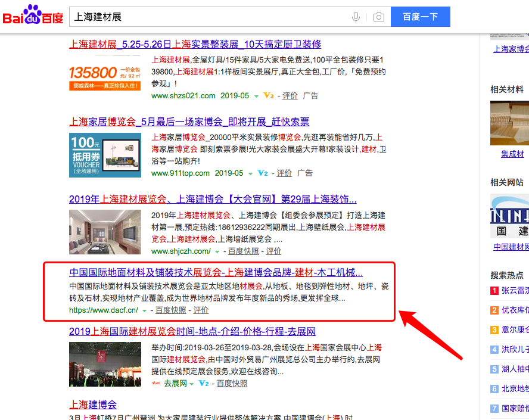Expand dropdown arrow after https://www.dacf.cn/
The height and width of the screenshot is (420, 529).
coord(144,311)
